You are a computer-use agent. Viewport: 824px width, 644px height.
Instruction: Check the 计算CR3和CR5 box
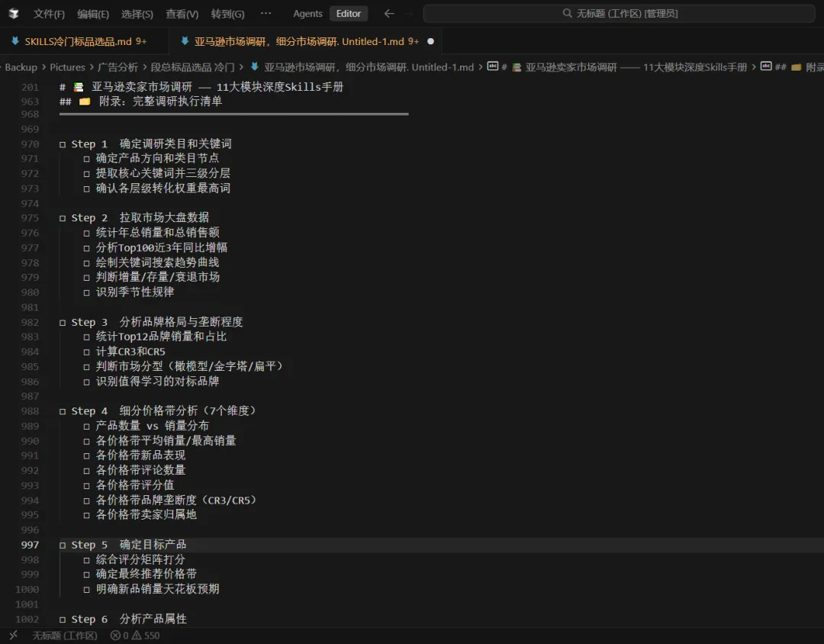tap(87, 352)
